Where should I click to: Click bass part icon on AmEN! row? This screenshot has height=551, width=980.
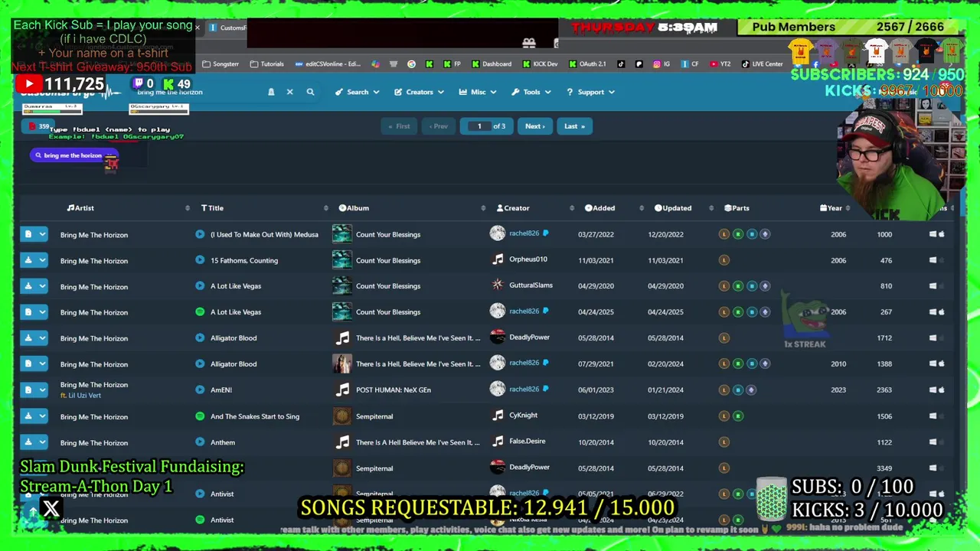(x=738, y=390)
